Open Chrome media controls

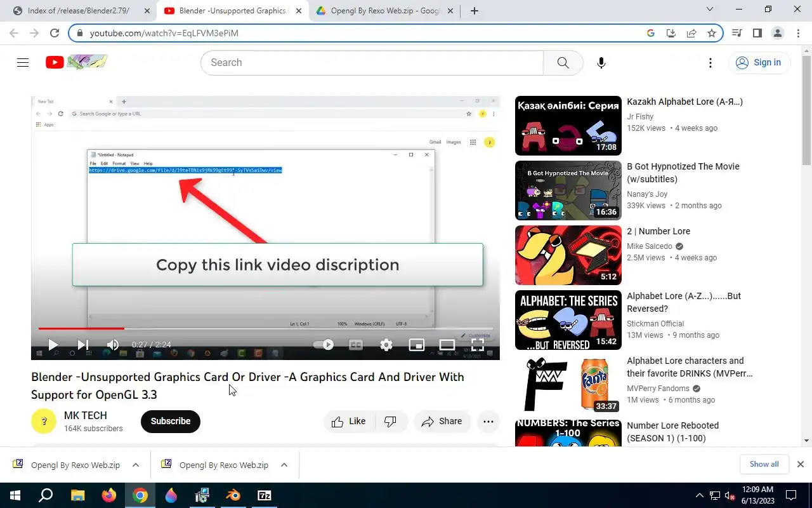click(737, 33)
